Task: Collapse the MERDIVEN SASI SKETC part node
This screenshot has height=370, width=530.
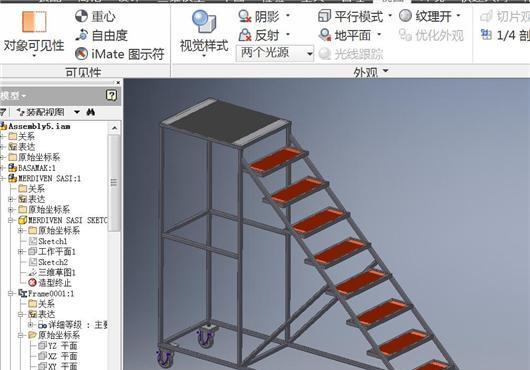Action: click(x=11, y=220)
